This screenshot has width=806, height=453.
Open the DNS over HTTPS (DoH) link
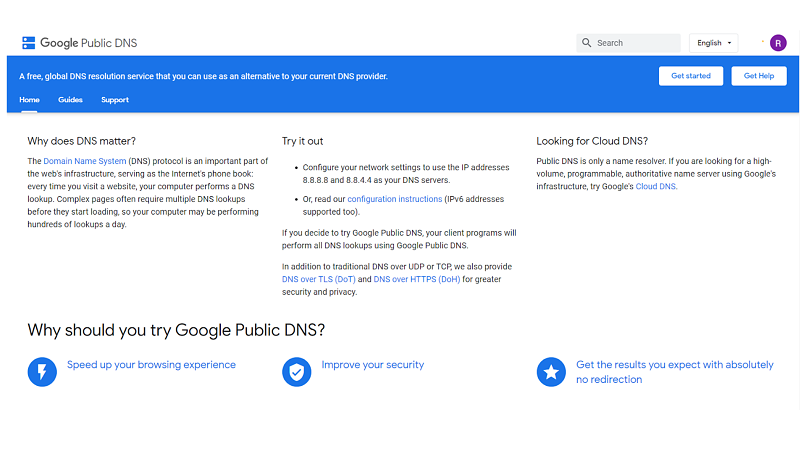point(417,279)
